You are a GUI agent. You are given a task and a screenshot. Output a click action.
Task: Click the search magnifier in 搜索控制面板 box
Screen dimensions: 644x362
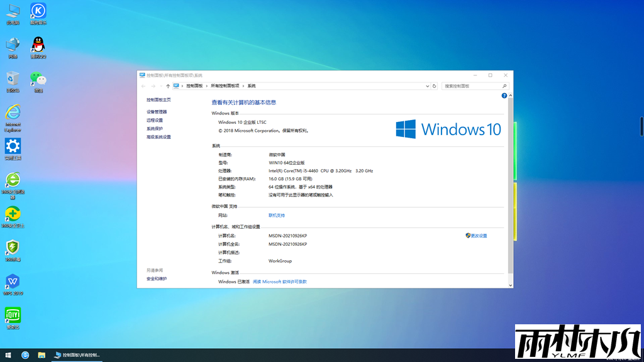click(504, 86)
